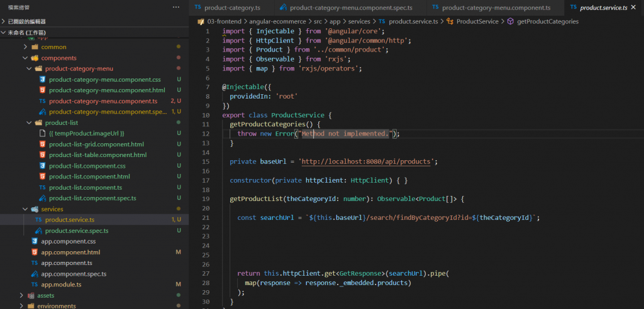Expand the common folder chevron
The image size is (644, 309).
25,47
